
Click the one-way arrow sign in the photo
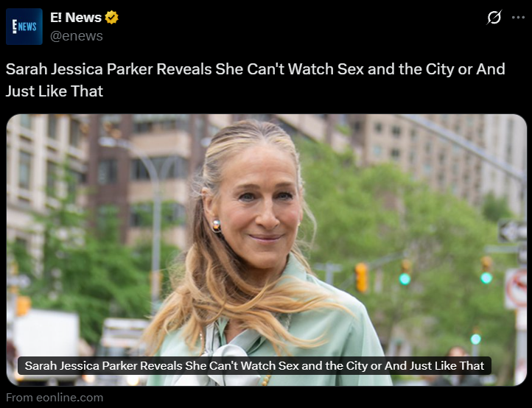pyautogui.click(x=512, y=231)
